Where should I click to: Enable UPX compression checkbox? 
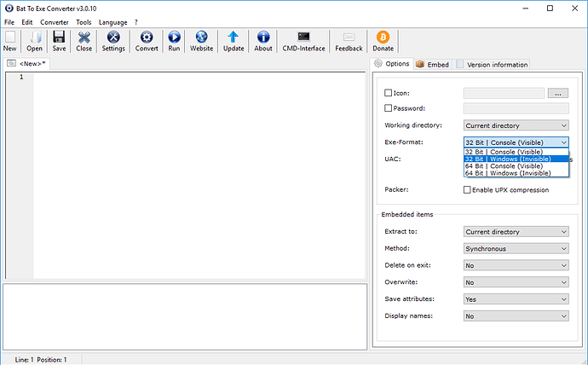coord(467,189)
